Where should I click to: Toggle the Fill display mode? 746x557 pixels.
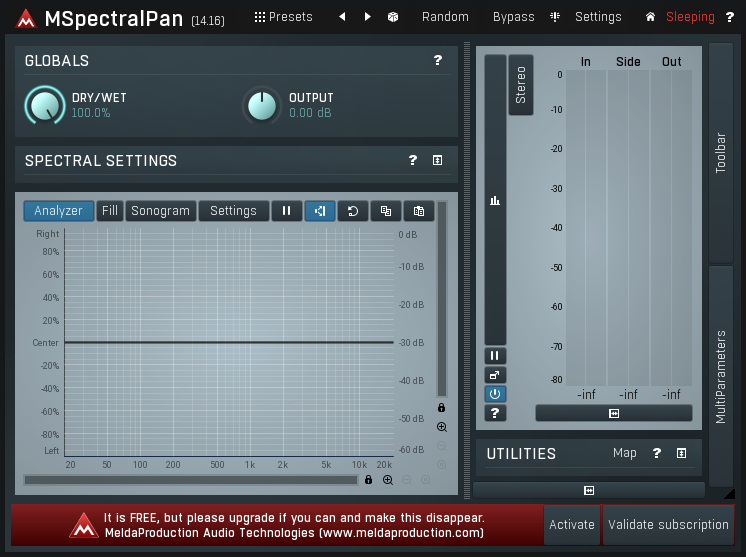(x=110, y=211)
